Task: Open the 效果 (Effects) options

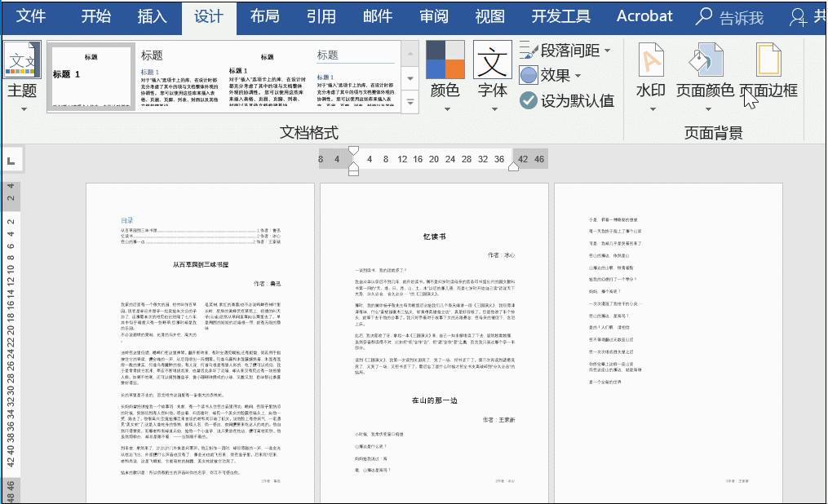Action: 529,73
